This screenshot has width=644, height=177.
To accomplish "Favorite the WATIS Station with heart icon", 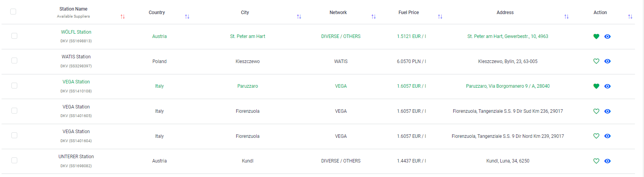I will tap(596, 61).
